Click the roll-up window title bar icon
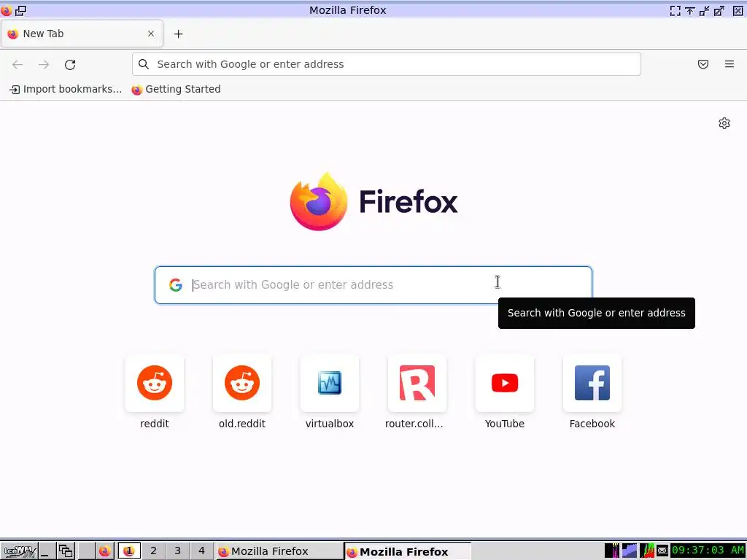Screen dimensions: 747x560 click(690, 10)
